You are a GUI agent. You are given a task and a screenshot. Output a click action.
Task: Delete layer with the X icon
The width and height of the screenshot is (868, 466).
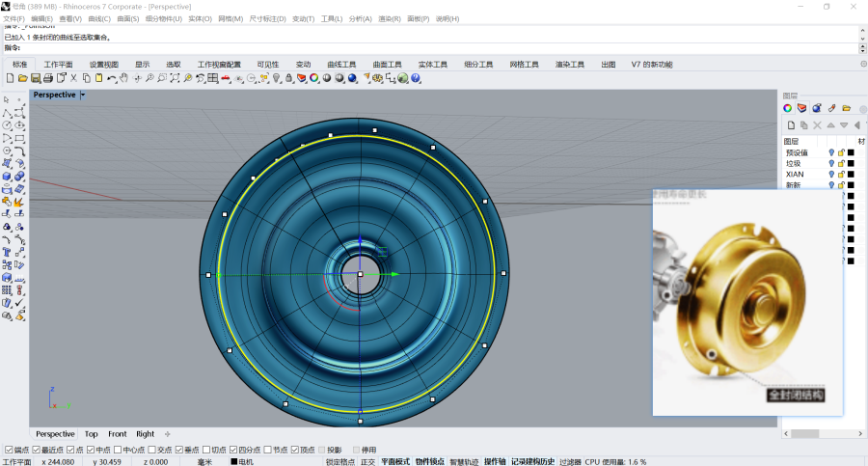(x=817, y=125)
